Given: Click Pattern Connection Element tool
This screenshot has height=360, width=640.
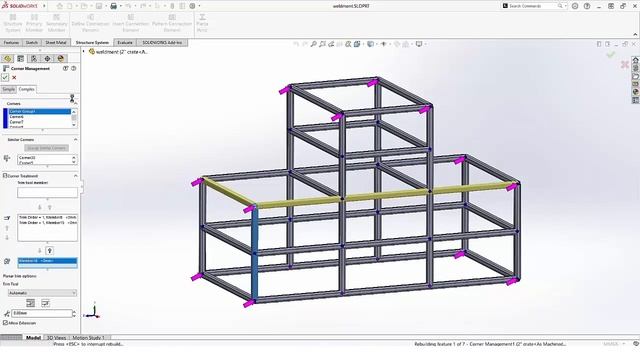Looking at the screenshot, I should tap(172, 23).
